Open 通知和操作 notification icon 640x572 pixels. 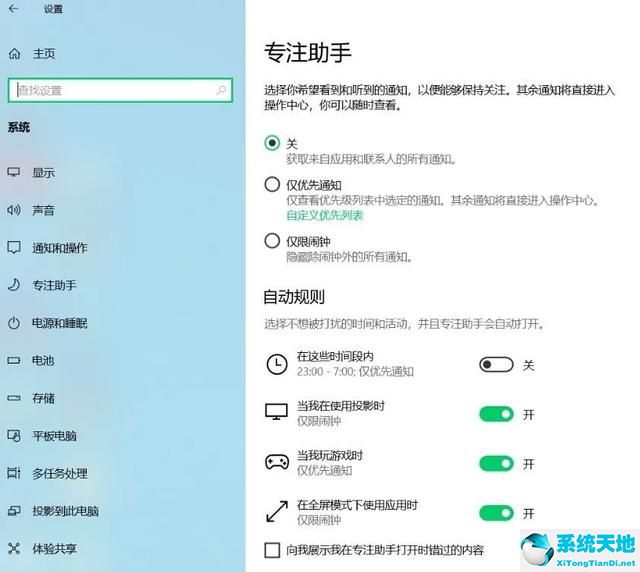(x=14, y=248)
